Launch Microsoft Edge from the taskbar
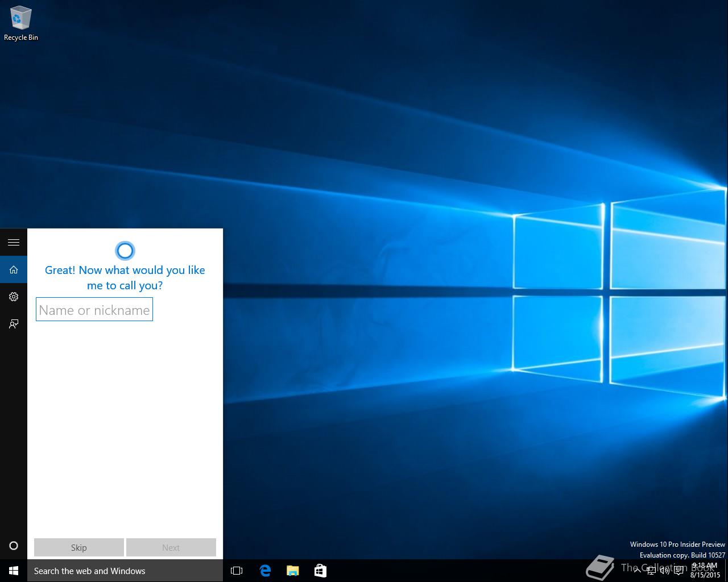 point(265,571)
